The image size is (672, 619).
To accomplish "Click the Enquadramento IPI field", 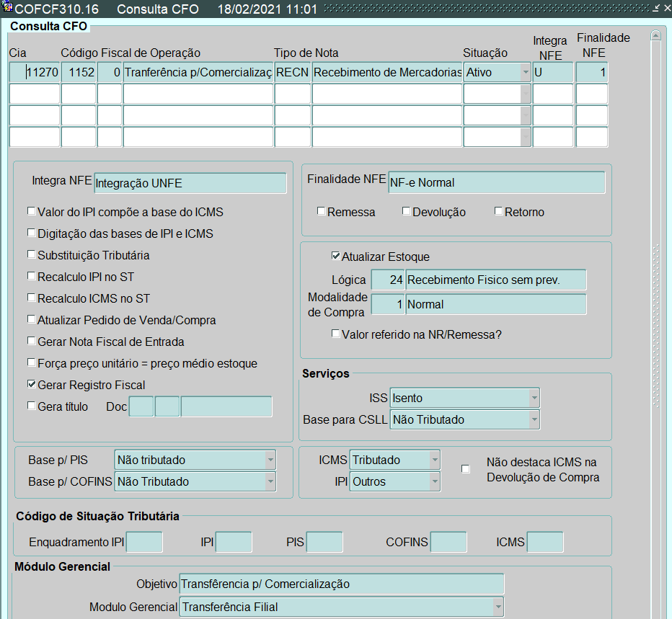I will (144, 542).
